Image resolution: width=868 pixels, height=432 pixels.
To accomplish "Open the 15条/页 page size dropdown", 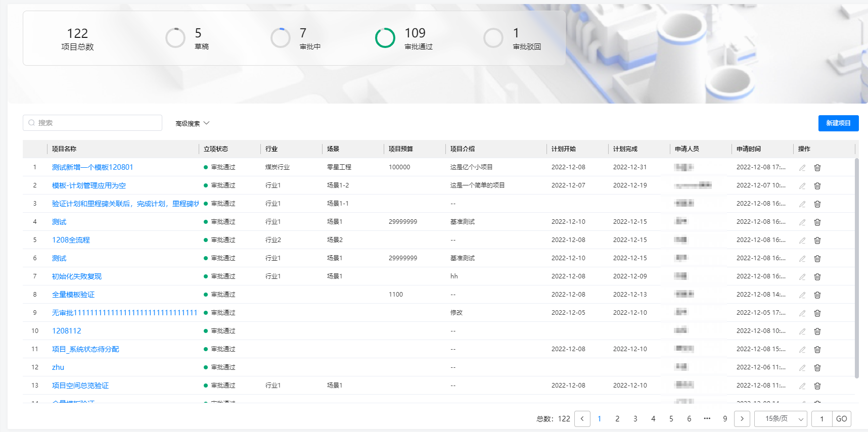I will (781, 419).
